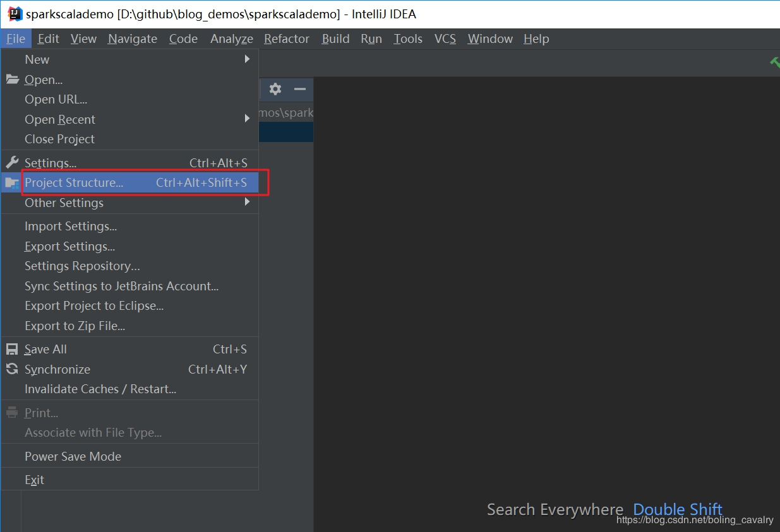Click the hide panel minus icon
Screen dimensions: 780x532
tap(300, 89)
